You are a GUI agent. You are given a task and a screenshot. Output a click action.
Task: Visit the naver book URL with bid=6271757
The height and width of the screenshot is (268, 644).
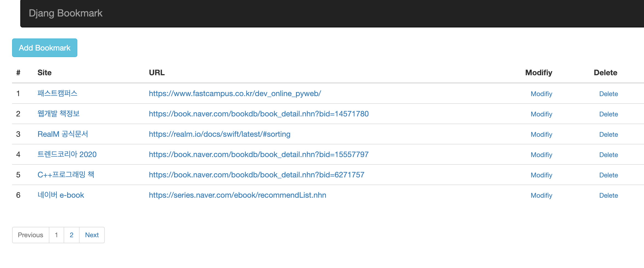point(256,175)
